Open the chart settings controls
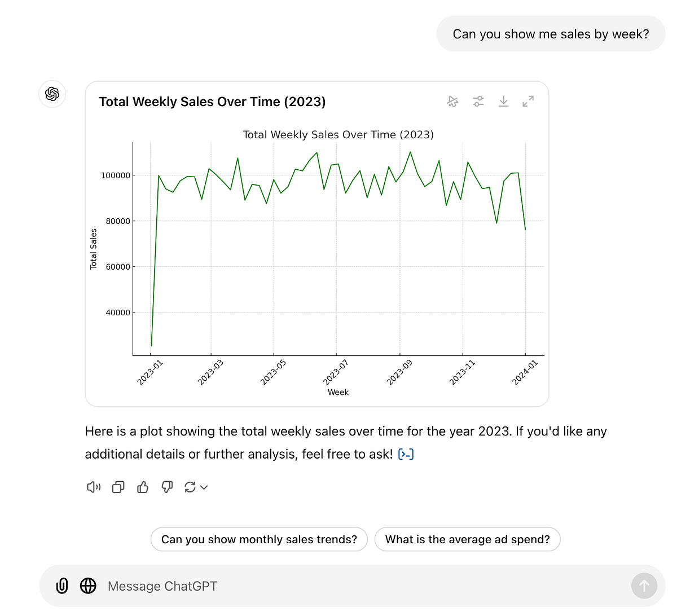 [478, 102]
